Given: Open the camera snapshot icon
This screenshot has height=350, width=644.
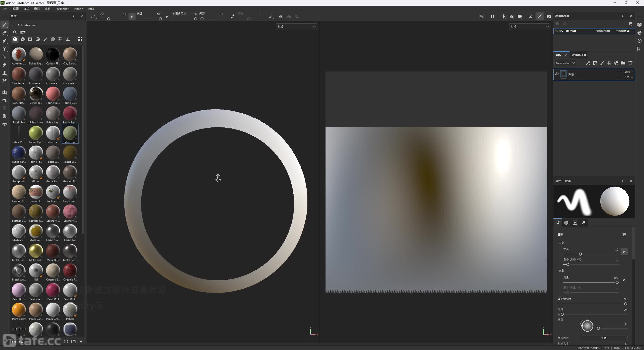Looking at the screenshot, I should point(549,16).
